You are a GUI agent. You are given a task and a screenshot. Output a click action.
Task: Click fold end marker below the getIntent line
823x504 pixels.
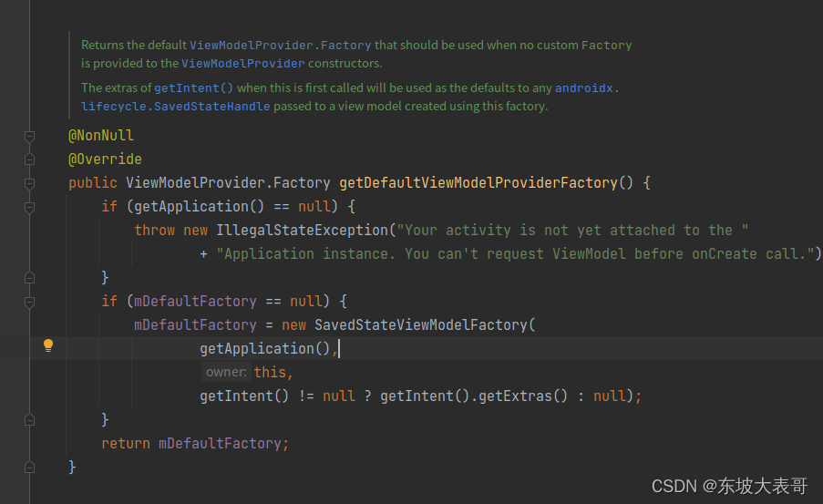(x=29, y=420)
